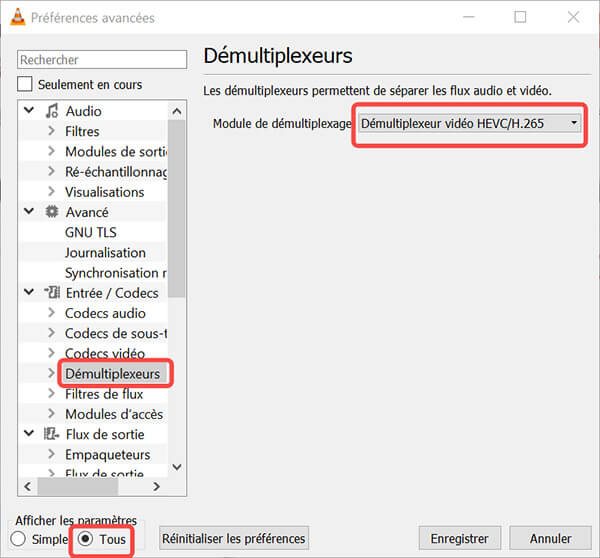Expand the Modules de sortie node
The height and width of the screenshot is (558, 600).
point(51,152)
